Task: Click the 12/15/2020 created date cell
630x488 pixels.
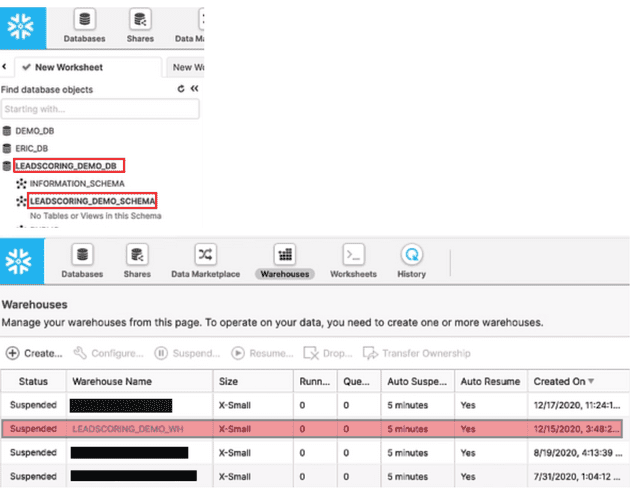Action: coord(577,429)
